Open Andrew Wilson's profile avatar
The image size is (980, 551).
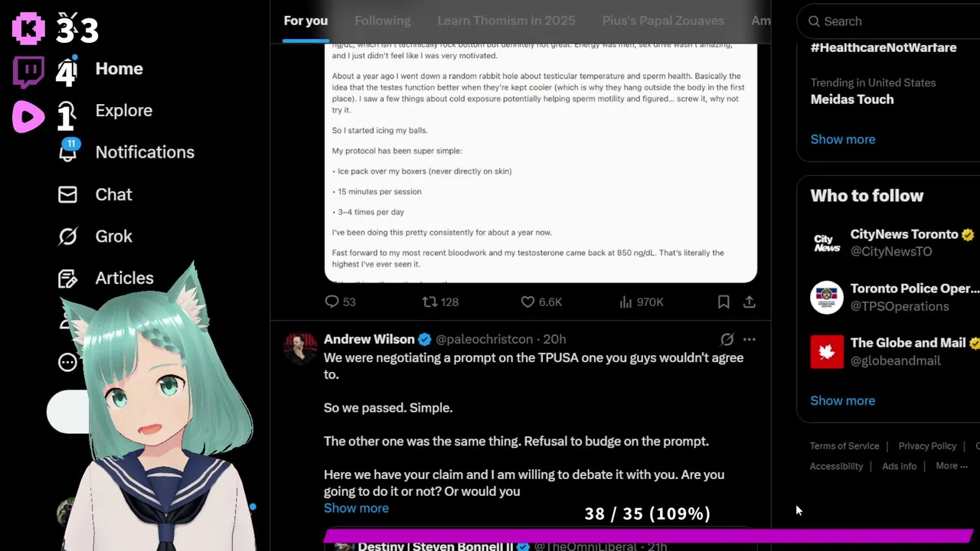coord(300,348)
